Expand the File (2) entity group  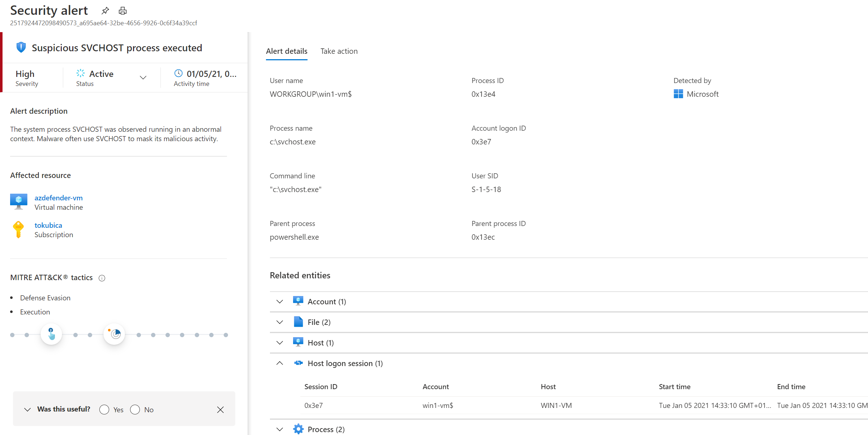point(280,322)
